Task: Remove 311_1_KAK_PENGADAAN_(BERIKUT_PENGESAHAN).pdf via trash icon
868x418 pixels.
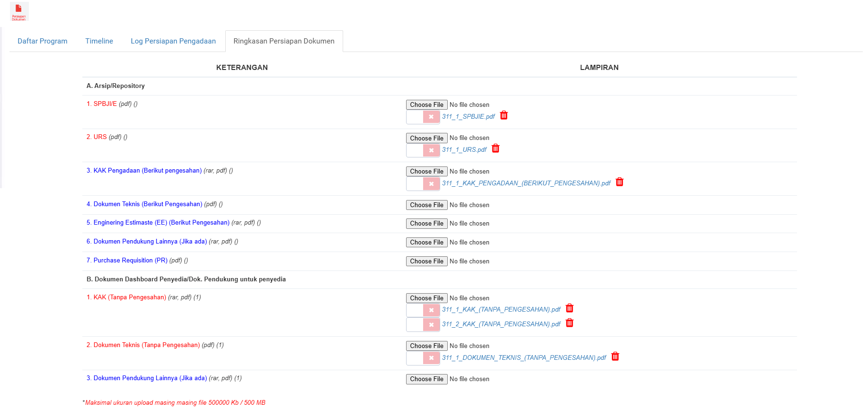Action: click(620, 182)
